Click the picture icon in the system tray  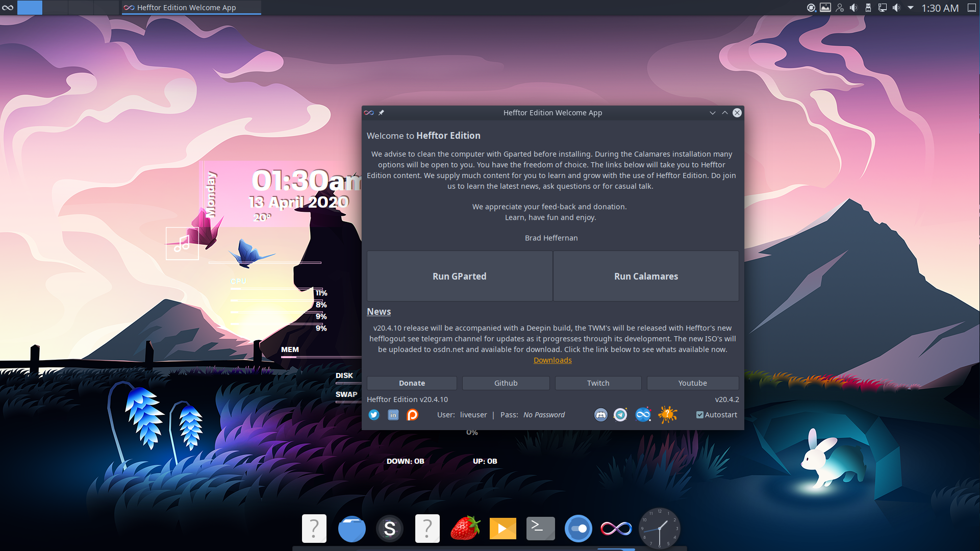pyautogui.click(x=825, y=8)
